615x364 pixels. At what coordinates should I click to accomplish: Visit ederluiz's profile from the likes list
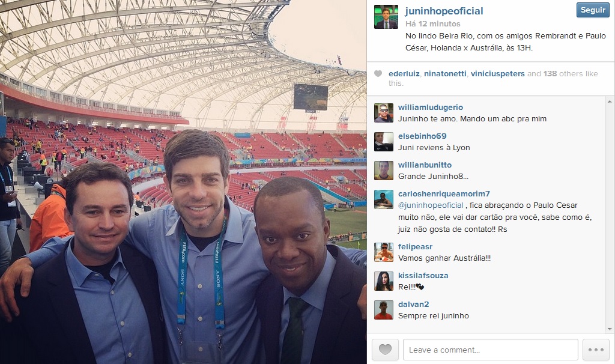(404, 73)
